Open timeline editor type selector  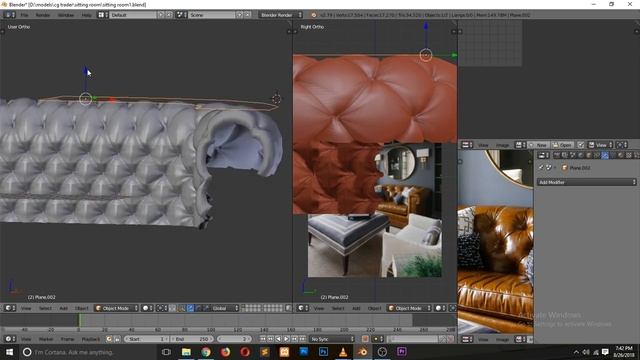tap(10, 339)
